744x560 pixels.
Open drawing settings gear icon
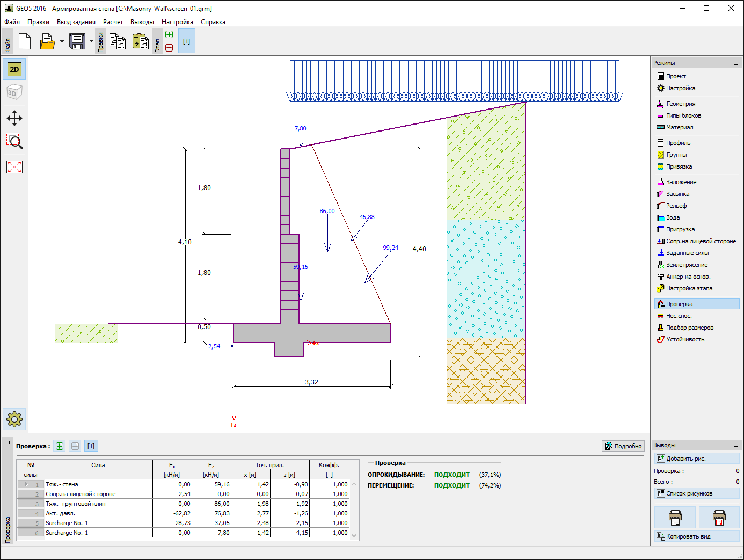(14, 419)
